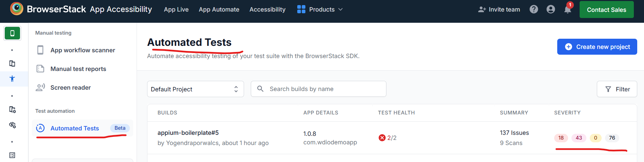Image resolution: width=644 pixels, height=162 pixels.
Task: Click the BrowserStack logo icon
Action: point(17,9)
